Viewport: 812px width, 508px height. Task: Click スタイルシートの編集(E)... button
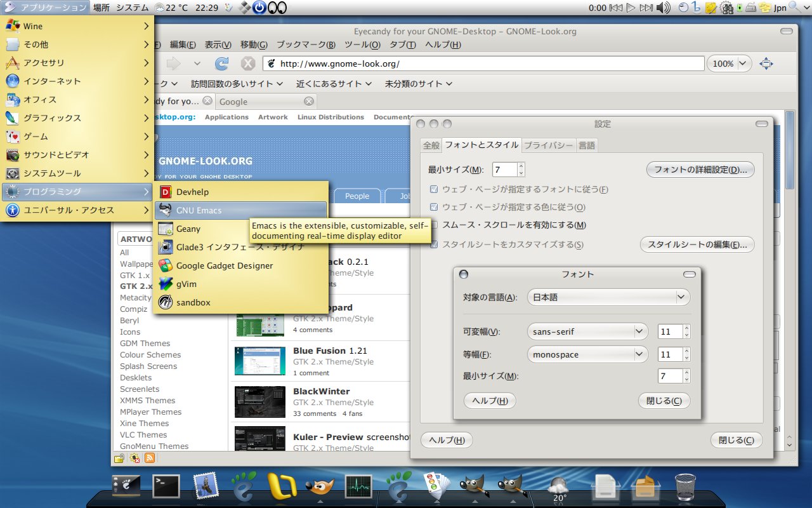click(697, 244)
